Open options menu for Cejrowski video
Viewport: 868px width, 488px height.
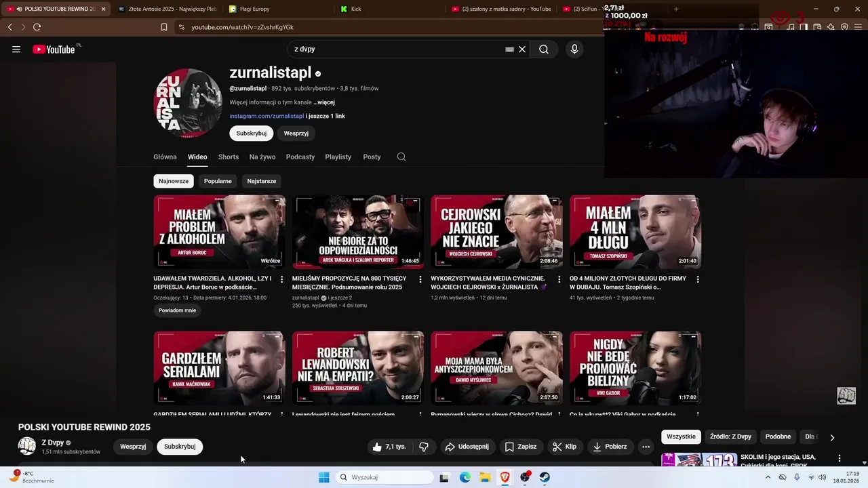(559, 279)
